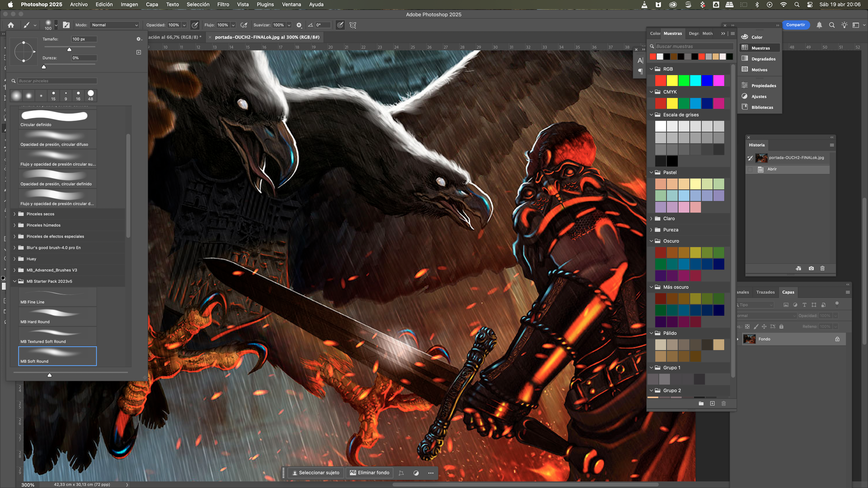This screenshot has width=868, height=488.
Task: Delete current history state trash icon
Action: click(x=822, y=268)
